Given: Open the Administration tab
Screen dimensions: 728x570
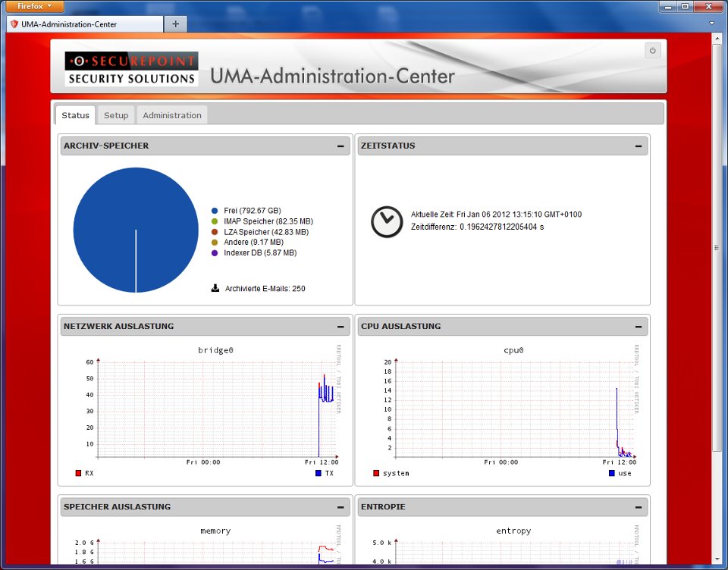Looking at the screenshot, I should pyautogui.click(x=172, y=115).
